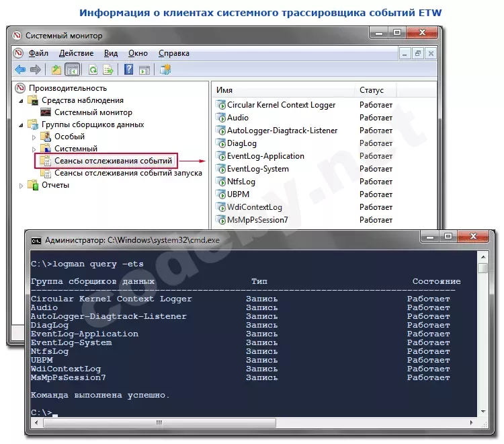Screen dimensions: 504x444
Task: Select the EventLog-Application row name
Action: point(265,156)
